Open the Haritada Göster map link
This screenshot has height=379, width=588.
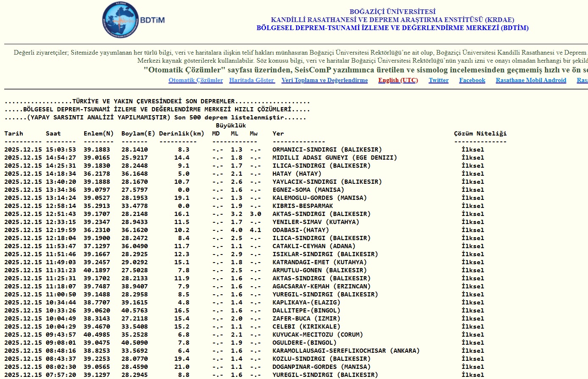click(x=252, y=80)
